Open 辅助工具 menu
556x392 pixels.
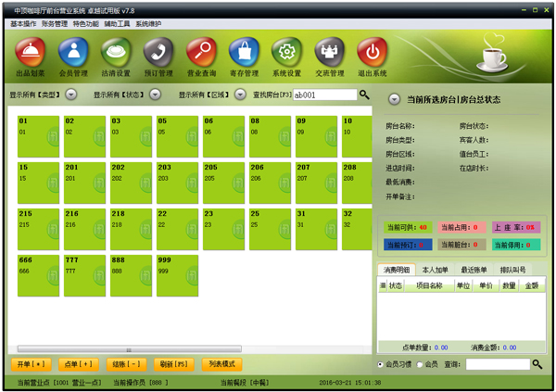pos(117,24)
